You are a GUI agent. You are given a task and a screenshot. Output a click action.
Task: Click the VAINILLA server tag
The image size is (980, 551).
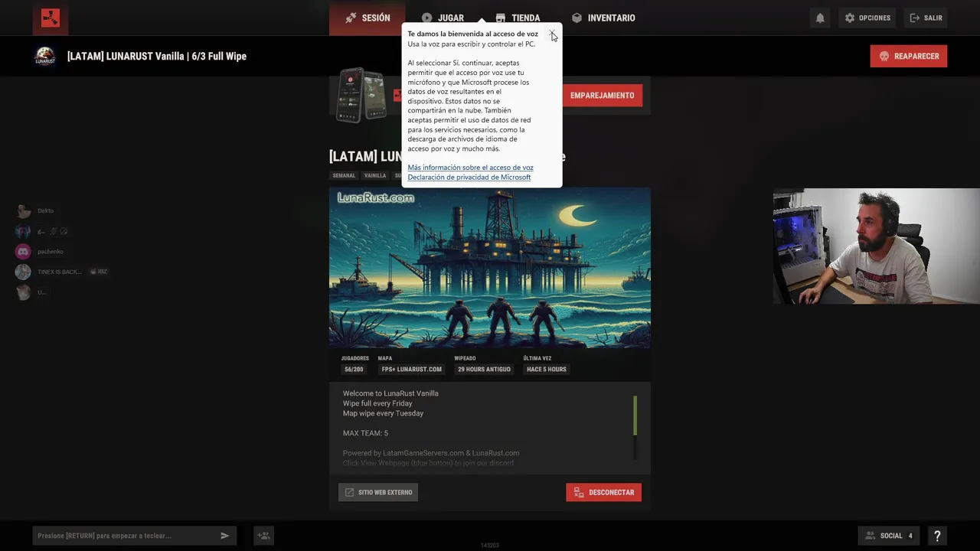[375, 176]
